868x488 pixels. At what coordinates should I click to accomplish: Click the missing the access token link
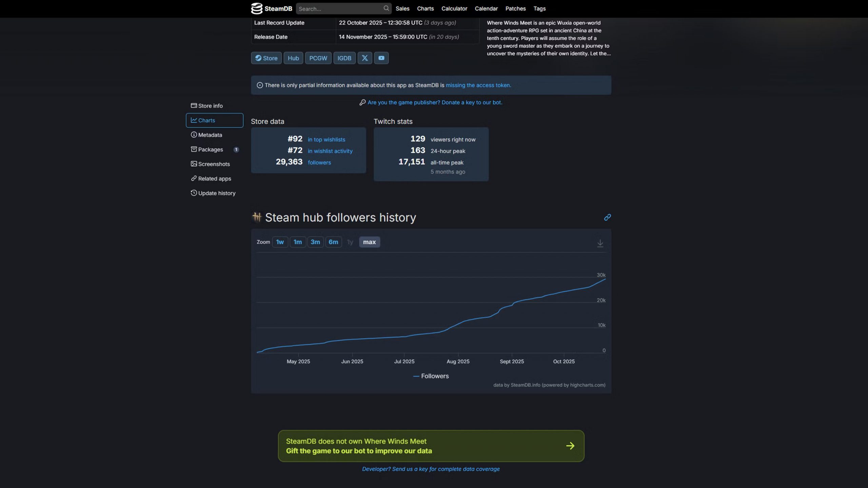tap(478, 85)
